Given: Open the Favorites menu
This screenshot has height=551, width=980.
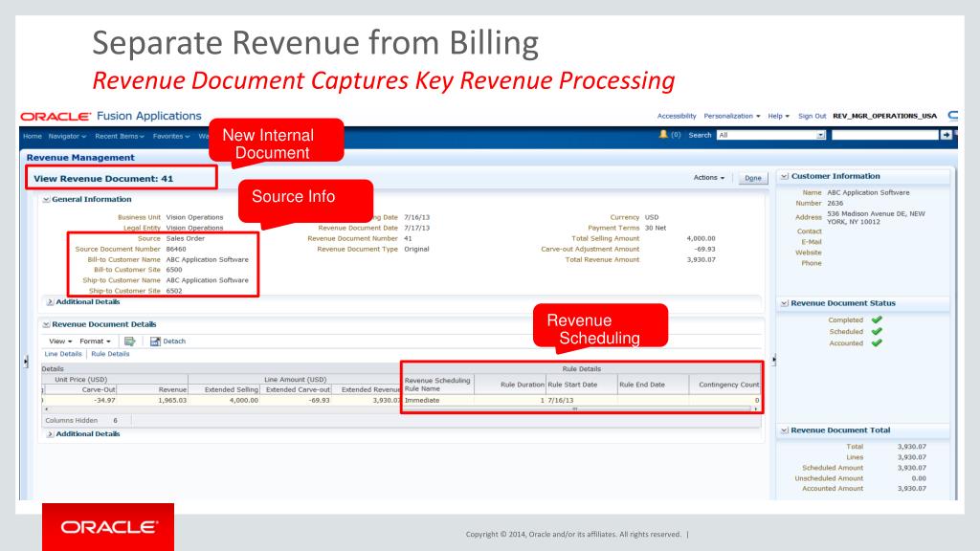Looking at the screenshot, I should (171, 136).
